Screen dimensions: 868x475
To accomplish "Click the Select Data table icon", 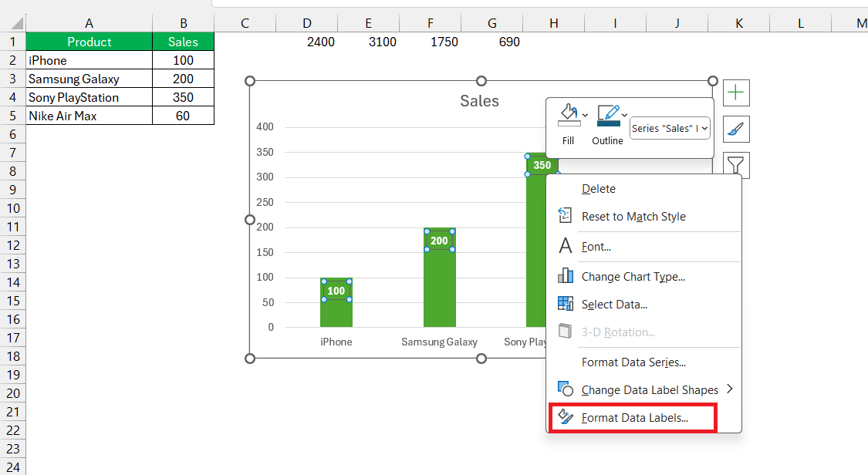I will 566,303.
